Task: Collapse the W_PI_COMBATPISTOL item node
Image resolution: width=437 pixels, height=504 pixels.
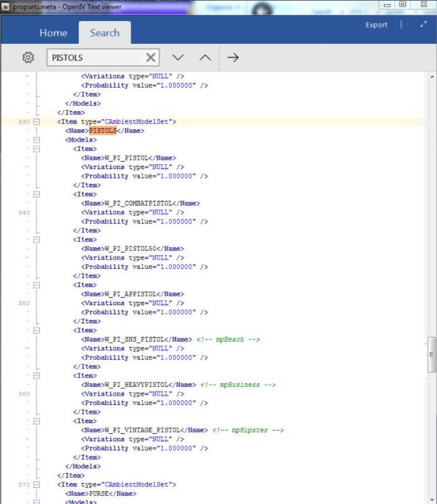Action: [36, 194]
